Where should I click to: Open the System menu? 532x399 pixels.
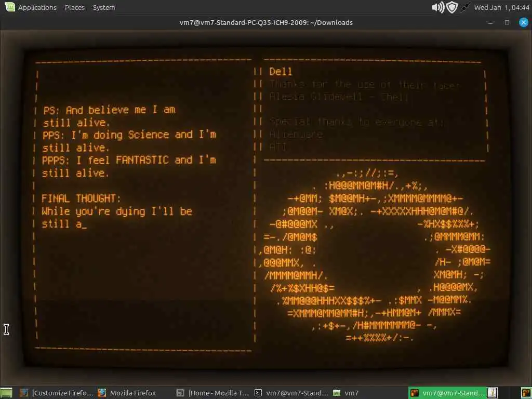click(104, 7)
